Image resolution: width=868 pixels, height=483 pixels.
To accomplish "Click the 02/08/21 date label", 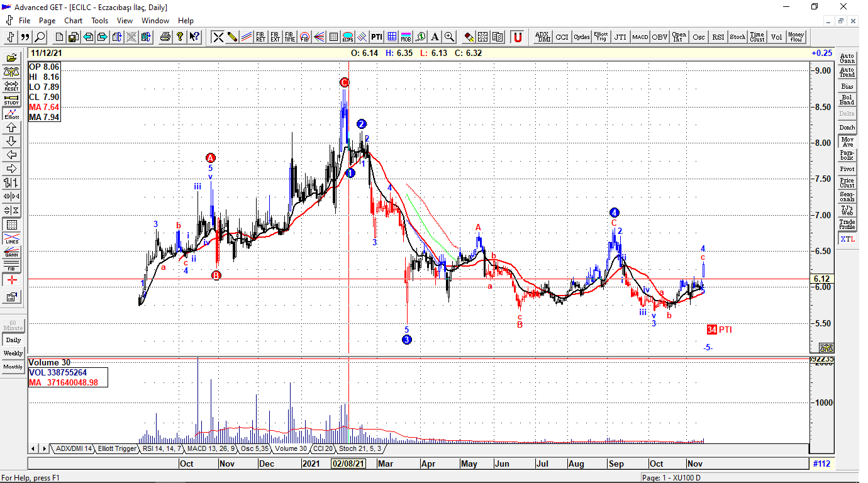I will point(348,464).
